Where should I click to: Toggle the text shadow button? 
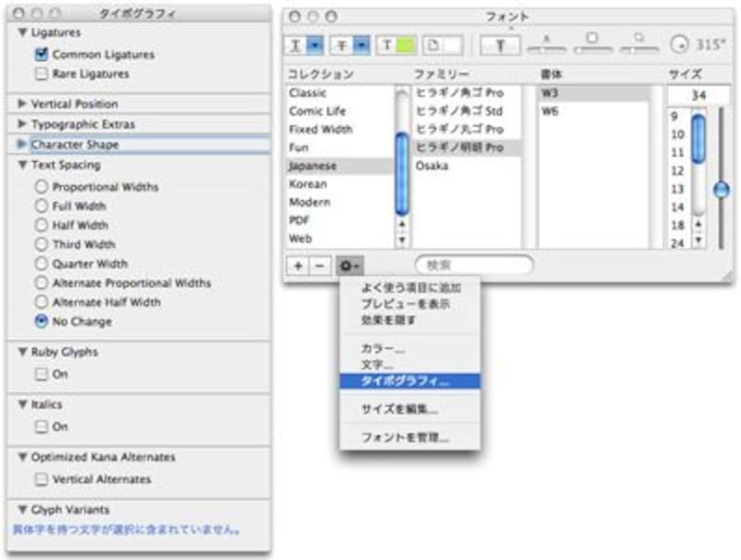500,45
